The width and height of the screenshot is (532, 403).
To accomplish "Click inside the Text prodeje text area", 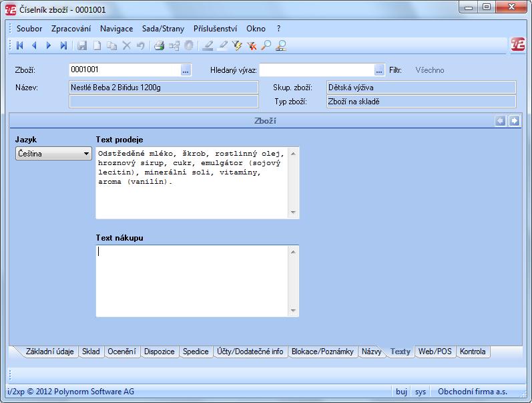I will pos(192,183).
